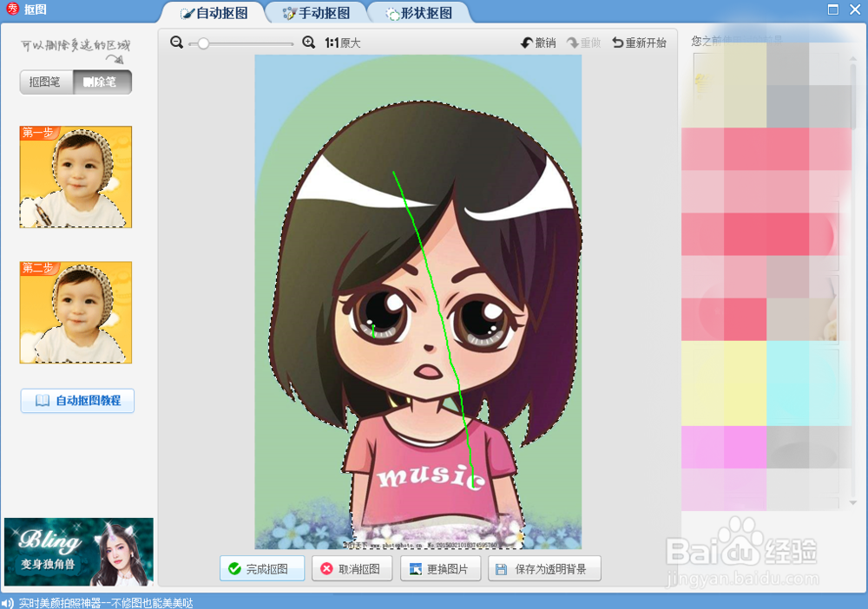Click the 取消抠图 cancel button
The height and width of the screenshot is (609, 868).
[x=352, y=568]
